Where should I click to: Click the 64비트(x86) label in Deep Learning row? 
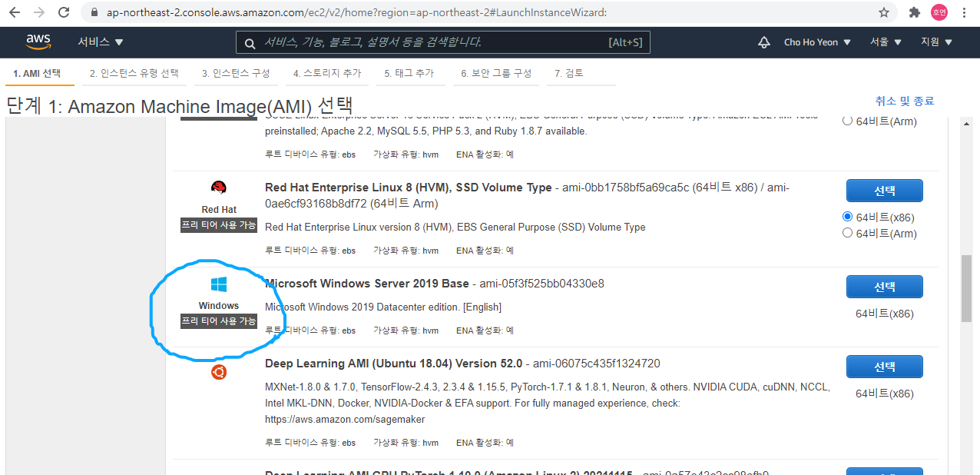pos(885,394)
